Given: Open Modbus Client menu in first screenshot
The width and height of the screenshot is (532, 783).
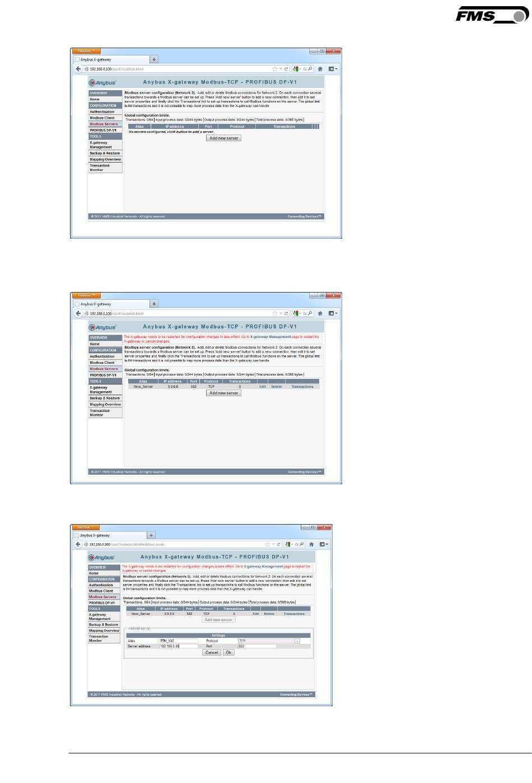Looking at the screenshot, I should [105, 118].
